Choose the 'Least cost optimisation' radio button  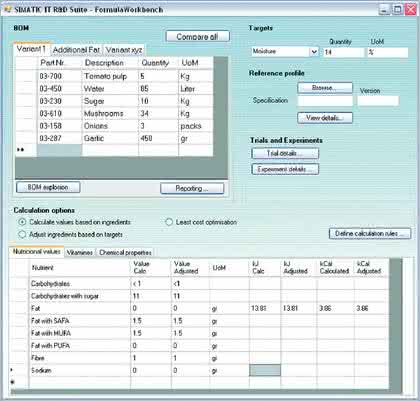tap(169, 222)
